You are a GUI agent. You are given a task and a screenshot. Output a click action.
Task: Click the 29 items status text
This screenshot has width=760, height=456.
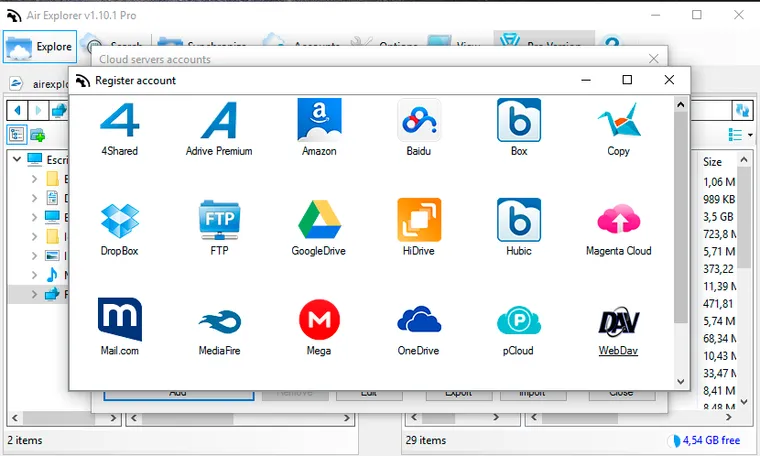(426, 440)
